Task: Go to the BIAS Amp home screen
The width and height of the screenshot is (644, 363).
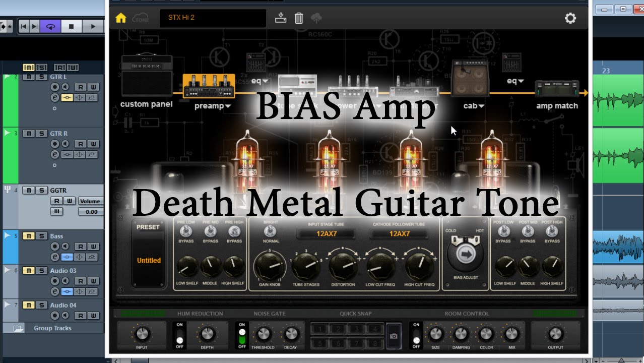Action: [x=120, y=18]
